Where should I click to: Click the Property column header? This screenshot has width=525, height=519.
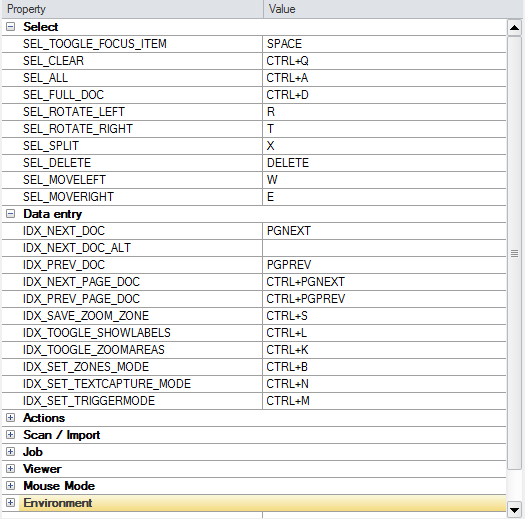click(x=133, y=9)
